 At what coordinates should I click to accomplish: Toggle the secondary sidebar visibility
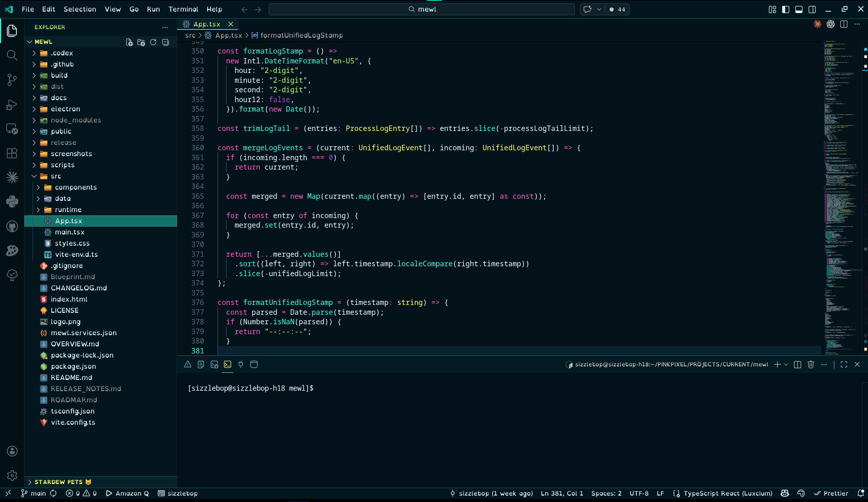coord(812,9)
